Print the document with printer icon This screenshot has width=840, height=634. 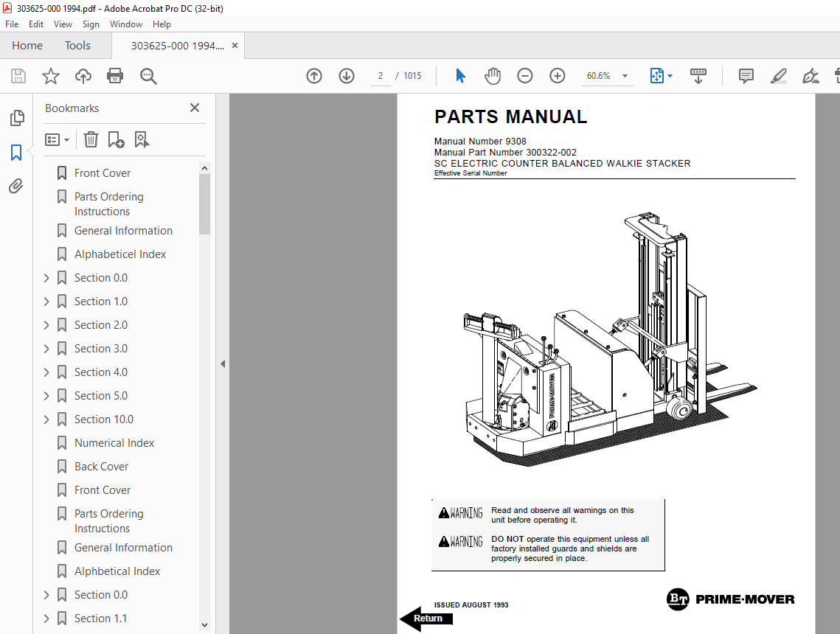[x=115, y=76]
